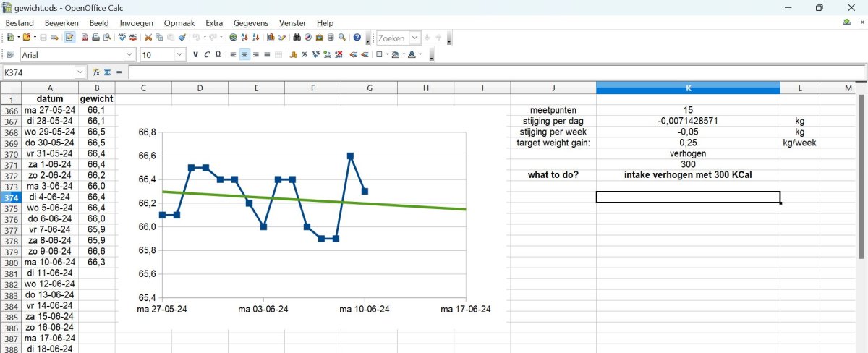Toggle italic (C) formatting

(207, 55)
